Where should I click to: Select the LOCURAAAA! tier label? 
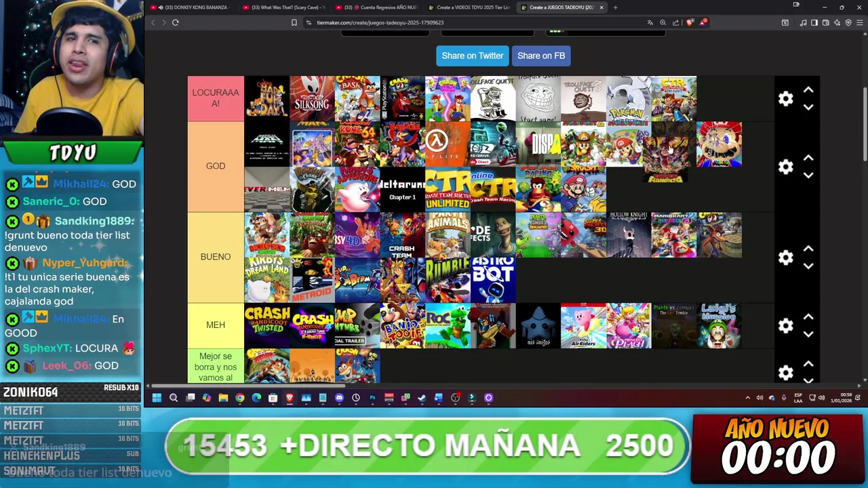click(x=216, y=98)
